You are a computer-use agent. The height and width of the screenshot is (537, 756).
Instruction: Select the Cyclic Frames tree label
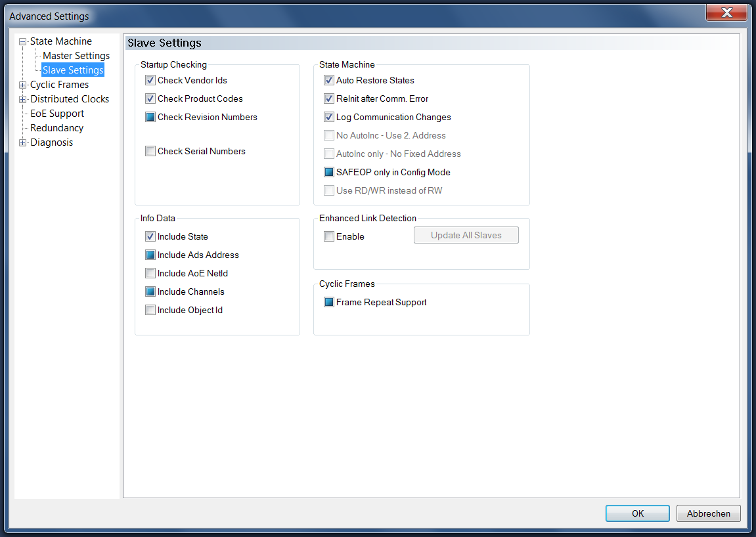59,85
